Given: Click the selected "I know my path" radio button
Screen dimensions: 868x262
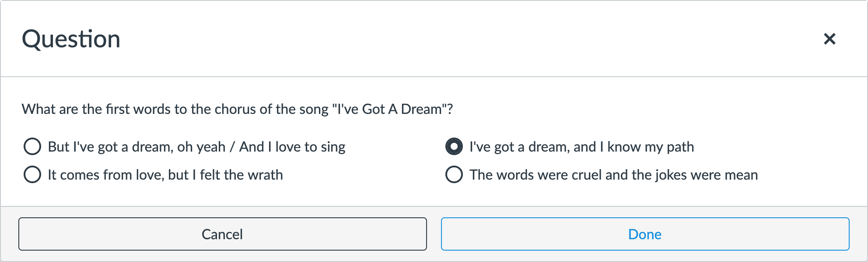Looking at the screenshot, I should (x=454, y=146).
